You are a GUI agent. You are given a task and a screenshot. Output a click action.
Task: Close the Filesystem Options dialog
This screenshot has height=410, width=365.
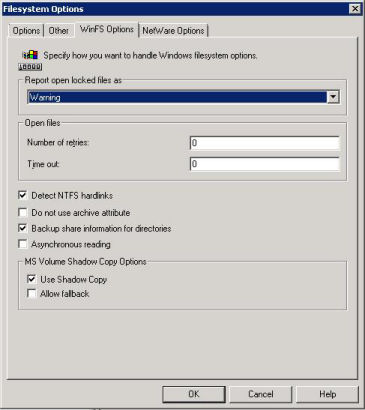click(355, 9)
